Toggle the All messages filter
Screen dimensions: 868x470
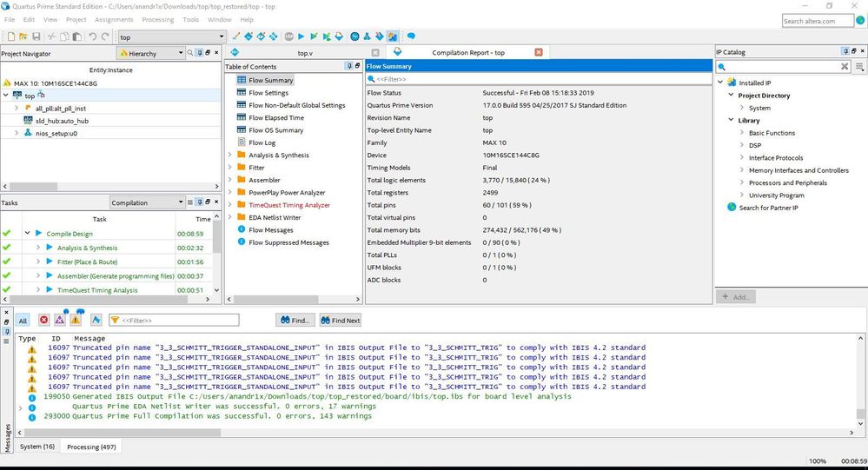click(23, 321)
